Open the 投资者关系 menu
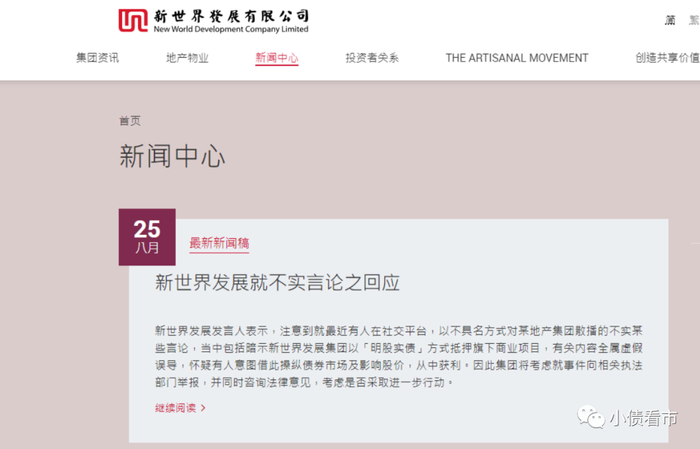This screenshot has height=449, width=700. 372,58
